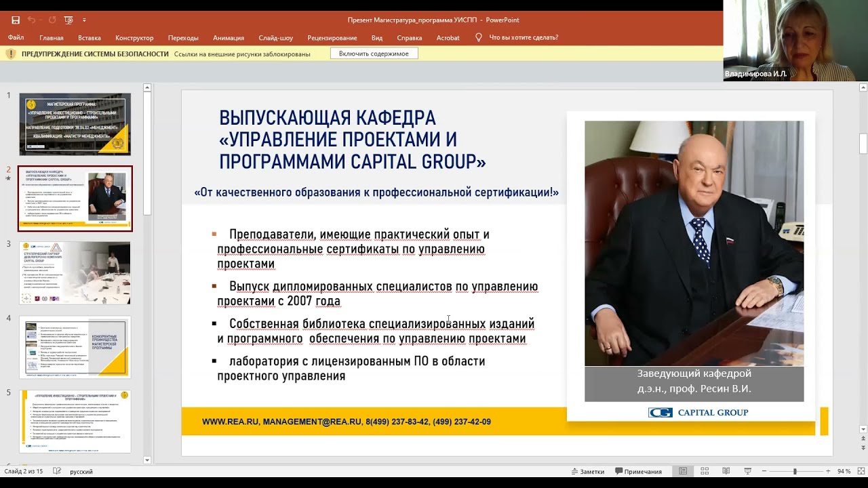Viewport: 868px width, 488px height.
Task: Toggle the Заметки notes pane
Action: [587, 471]
